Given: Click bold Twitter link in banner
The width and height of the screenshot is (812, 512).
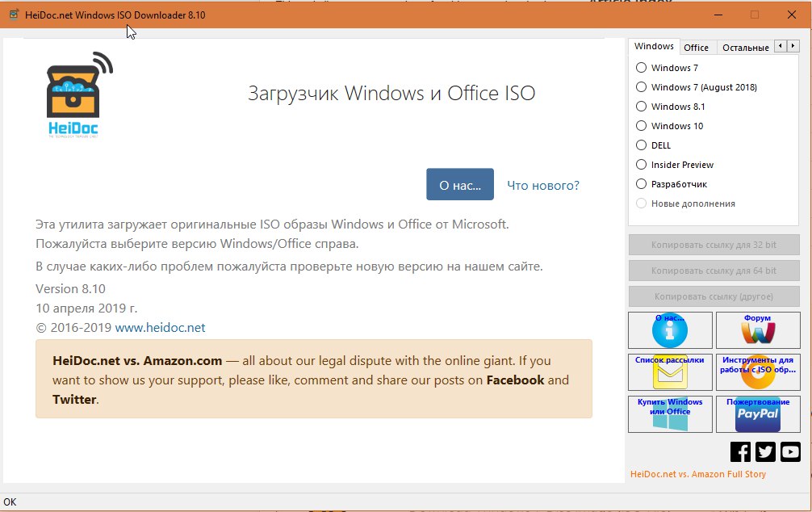Looking at the screenshot, I should tap(74, 400).
